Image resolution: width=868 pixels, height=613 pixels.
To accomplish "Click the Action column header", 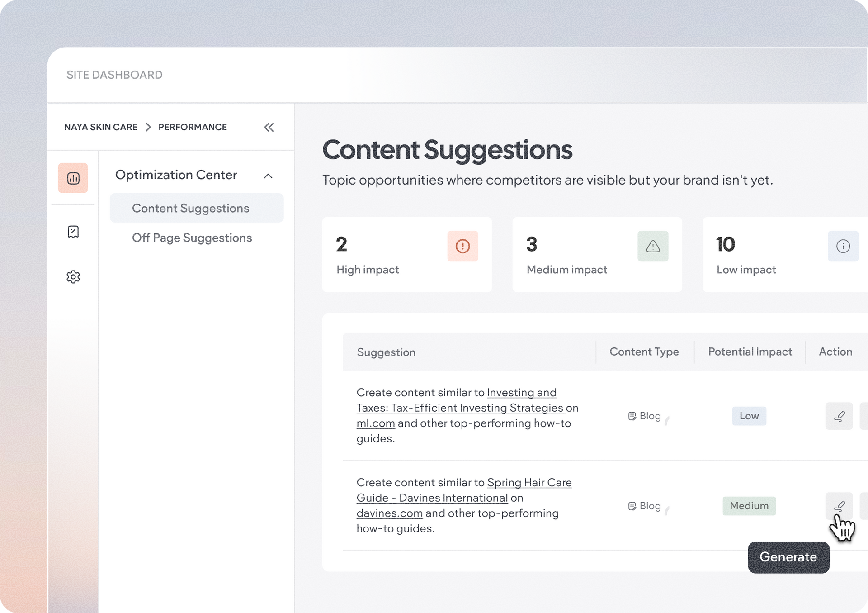I will coord(835,352).
